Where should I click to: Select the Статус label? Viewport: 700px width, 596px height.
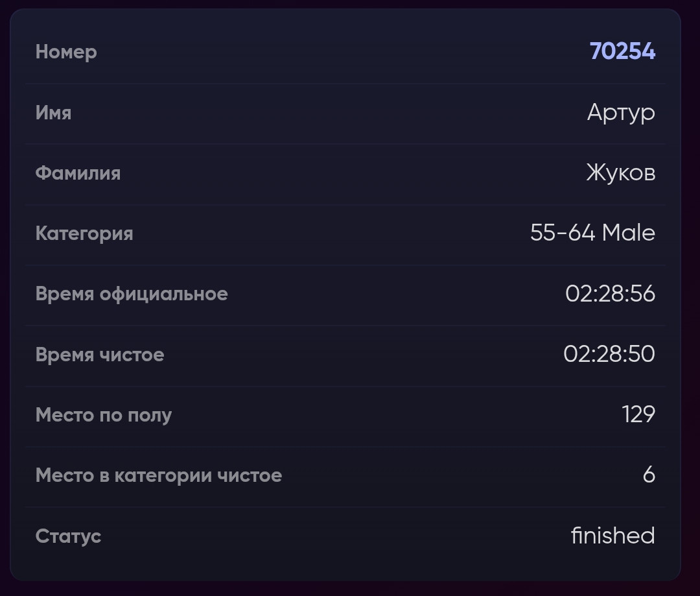coord(68,536)
